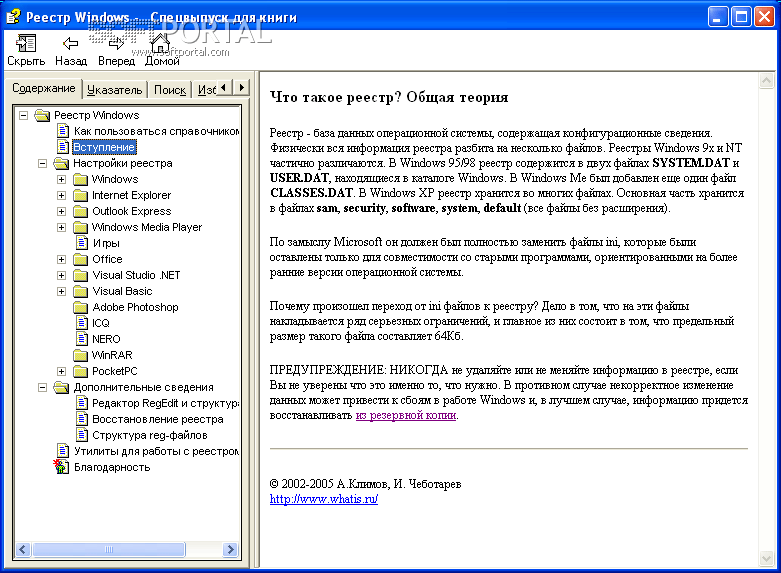
Task: Switch to the Указатель tab
Action: (115, 90)
